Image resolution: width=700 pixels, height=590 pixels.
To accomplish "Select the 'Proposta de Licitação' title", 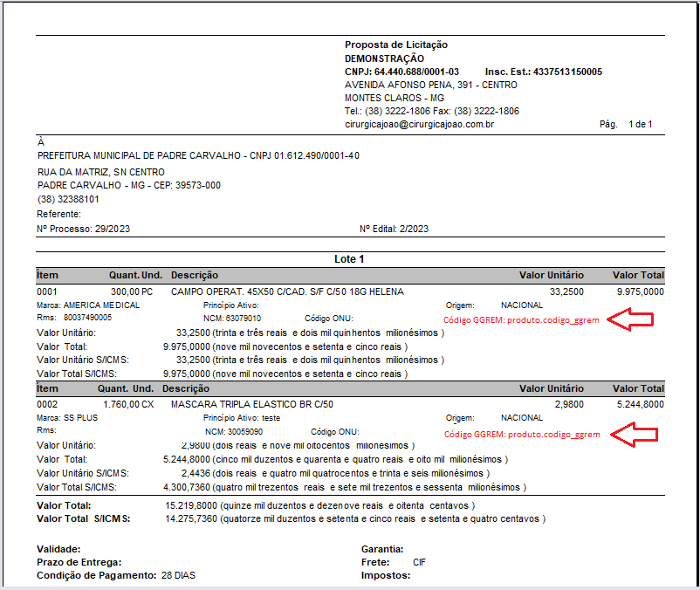I will click(x=396, y=45).
